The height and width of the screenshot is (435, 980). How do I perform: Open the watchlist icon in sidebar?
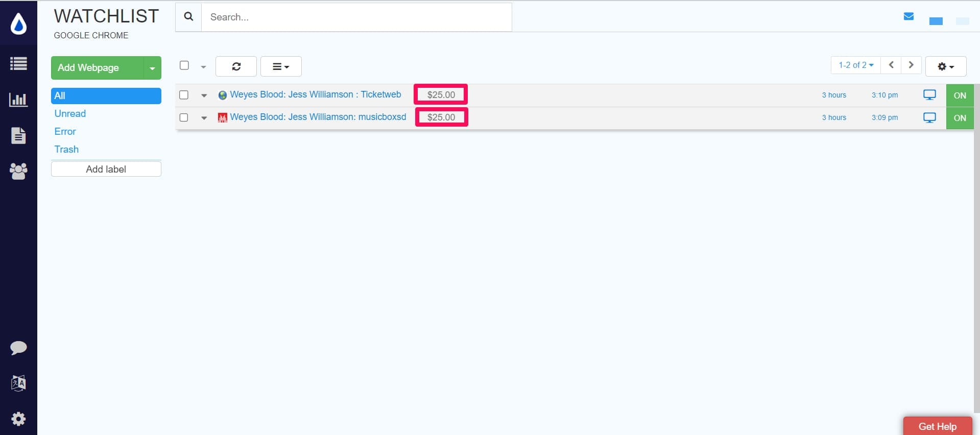point(18,64)
